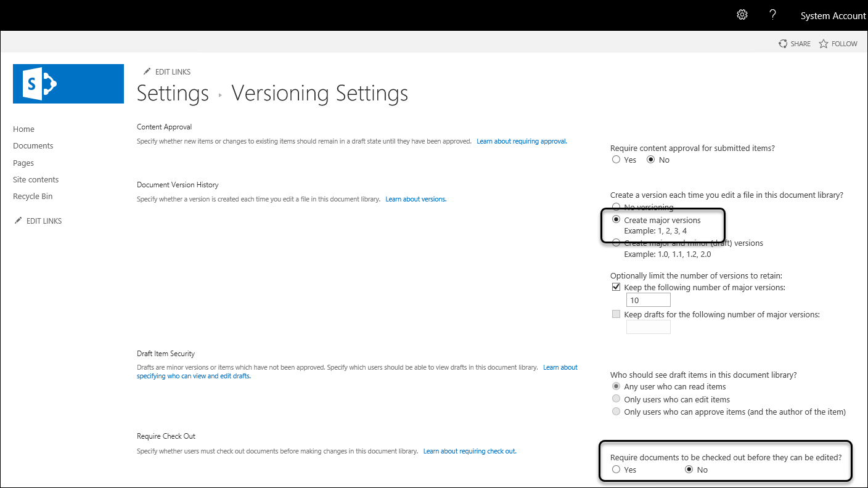The image size is (868, 488).
Task: Click the Learn about versions link
Action: [x=416, y=199]
